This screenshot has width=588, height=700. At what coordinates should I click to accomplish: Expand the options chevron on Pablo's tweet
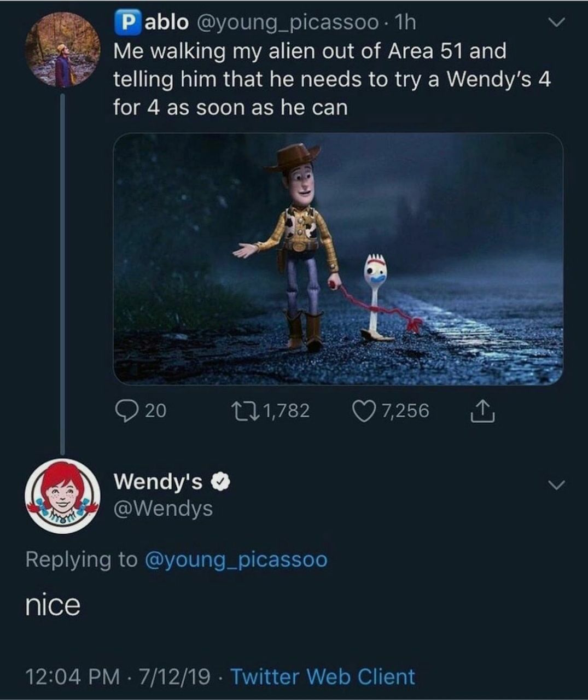[555, 23]
